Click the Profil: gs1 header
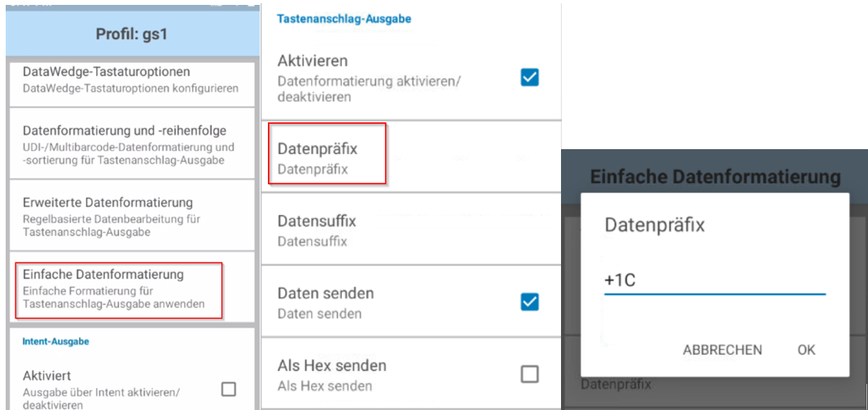The image size is (868, 410). pyautogui.click(x=131, y=36)
